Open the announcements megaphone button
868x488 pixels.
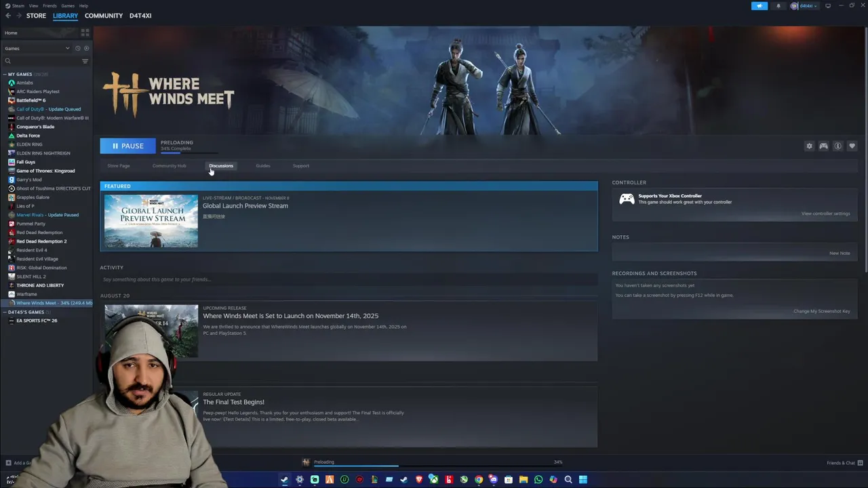click(759, 6)
